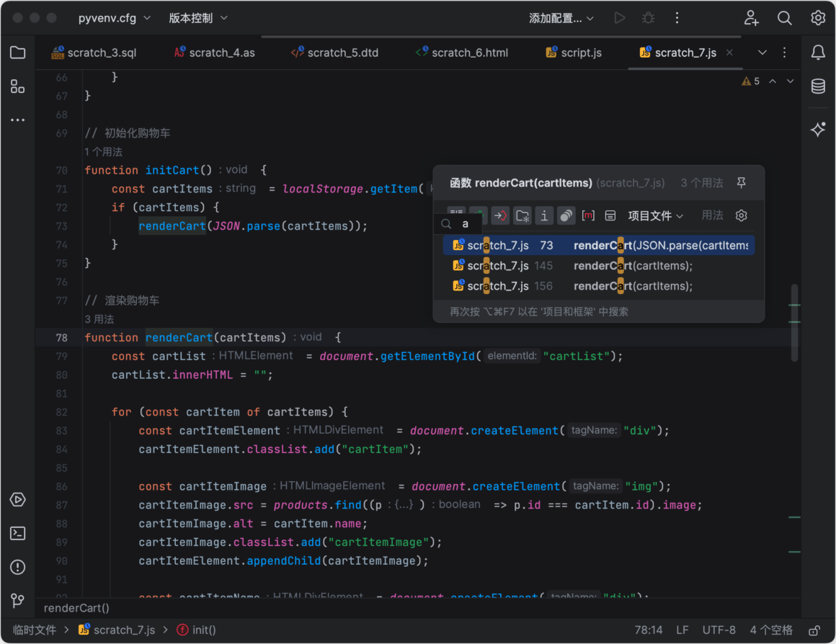Image resolution: width=836 pixels, height=644 pixels.
Task: Click the editor vertical scrollbar thumb
Action: [x=794, y=323]
